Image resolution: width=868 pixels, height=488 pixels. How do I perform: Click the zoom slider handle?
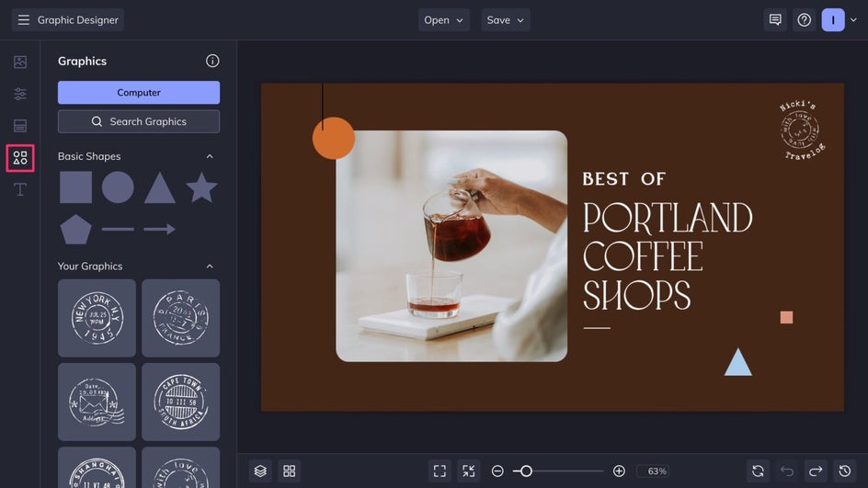pos(526,471)
